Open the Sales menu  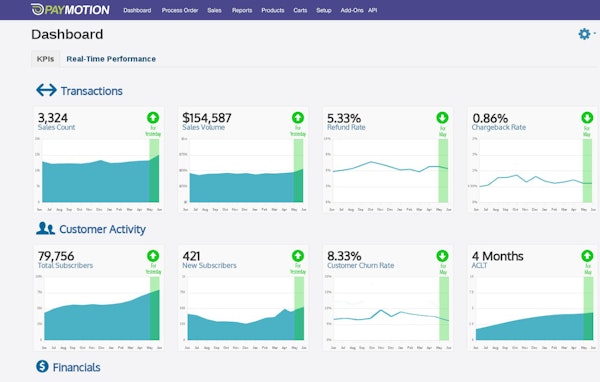pos(214,10)
